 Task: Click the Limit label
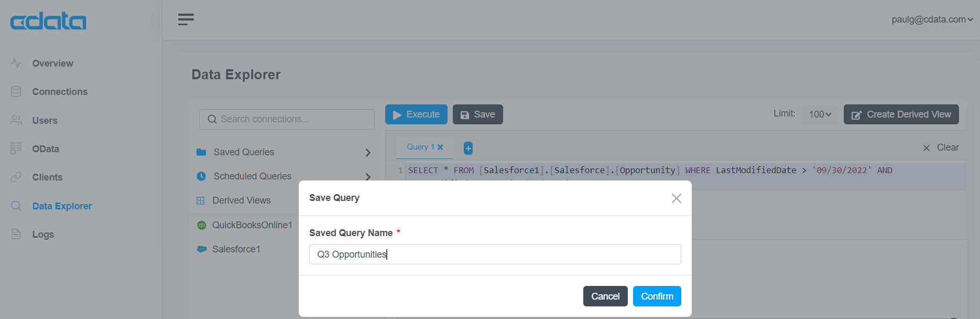(785, 113)
